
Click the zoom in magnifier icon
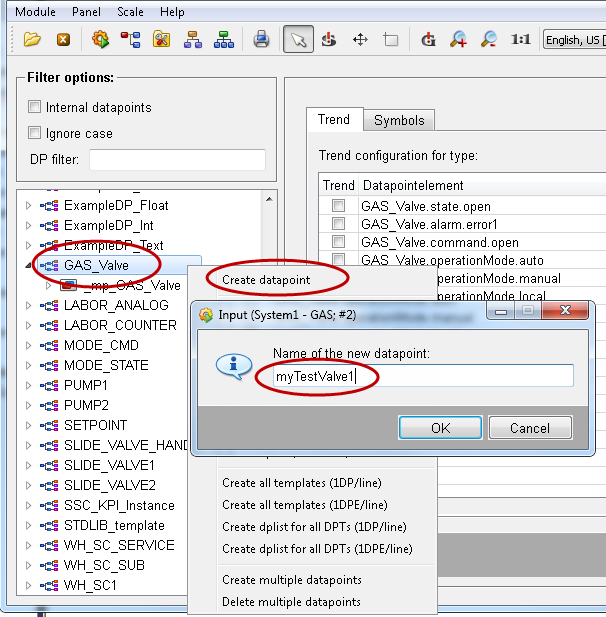[x=458, y=40]
